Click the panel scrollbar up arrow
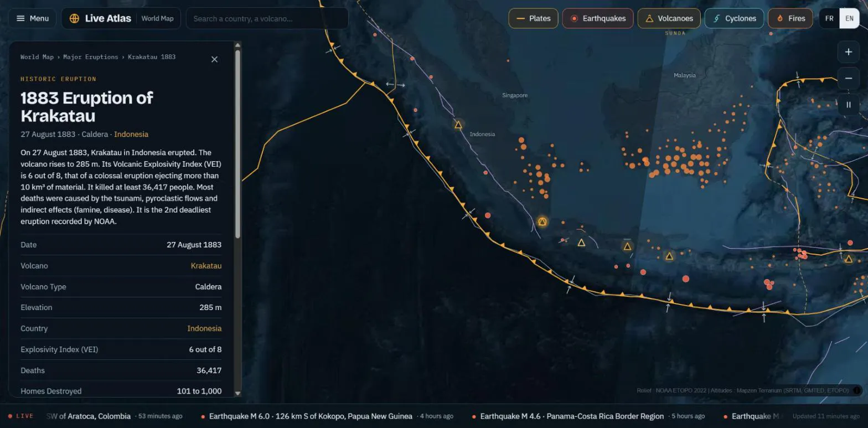The width and height of the screenshot is (868, 428). 238,45
